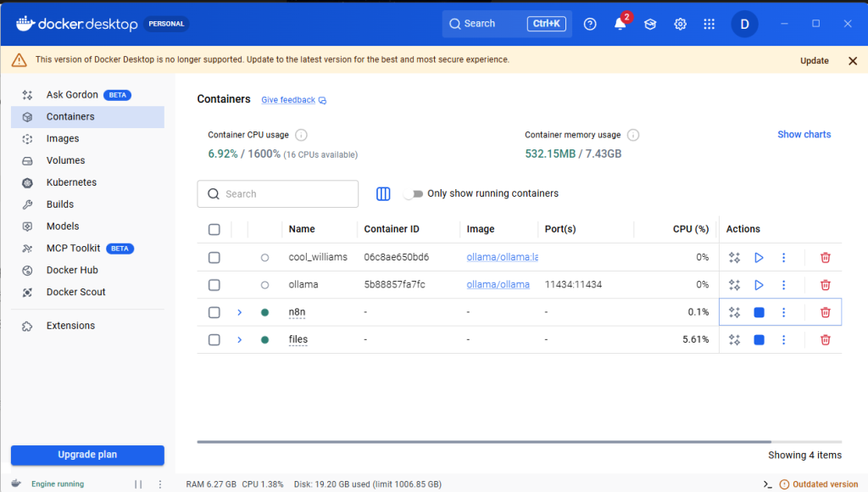This screenshot has width=868, height=492.
Task: Sort by Name column header
Action: [x=302, y=229]
